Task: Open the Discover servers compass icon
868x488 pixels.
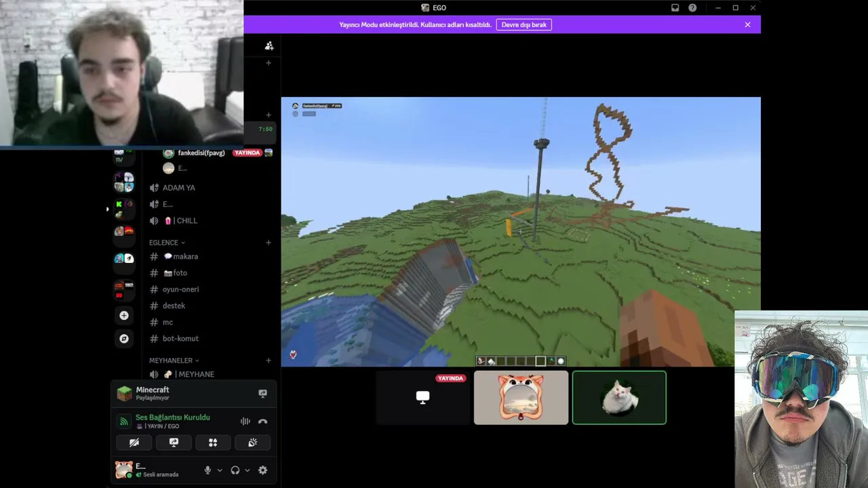Action: click(x=123, y=338)
